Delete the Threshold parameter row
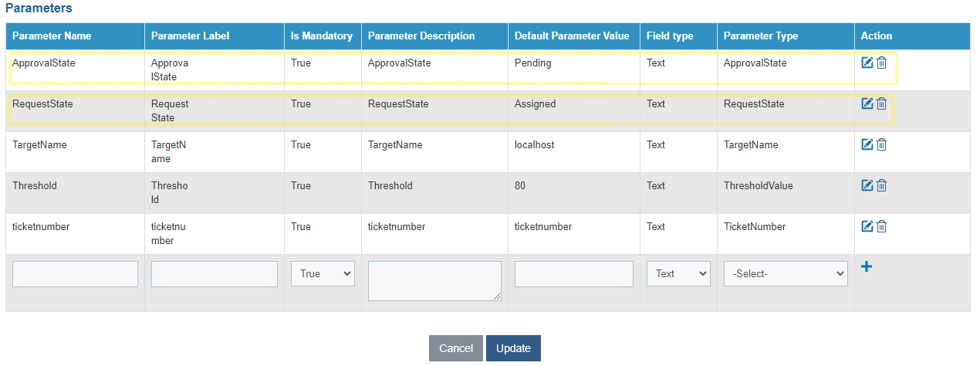 tap(881, 185)
